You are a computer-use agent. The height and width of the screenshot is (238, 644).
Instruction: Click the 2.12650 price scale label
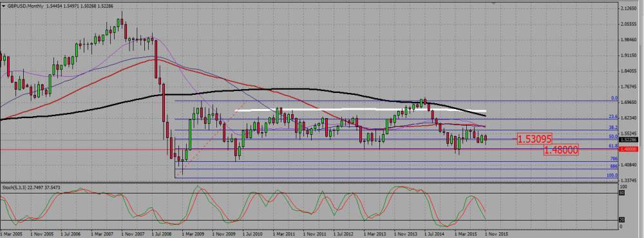pos(629,8)
